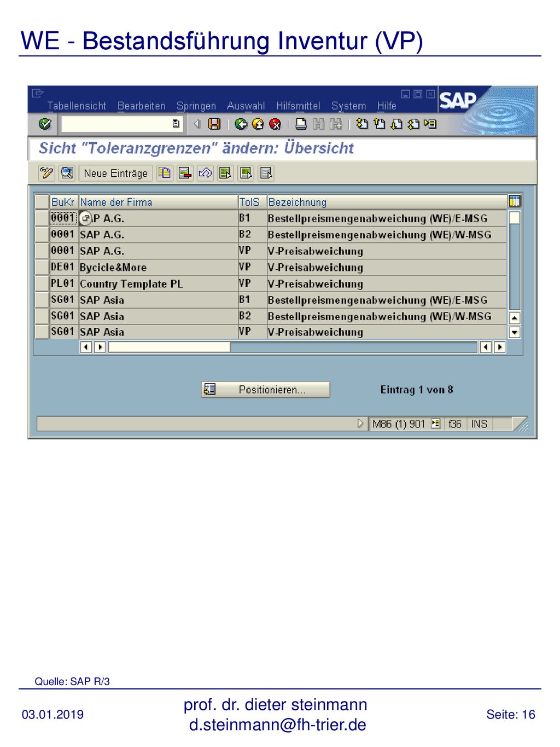Click the d.steinmann@fh-trier.de email text
This screenshot has width=560, height=747.
point(278,725)
